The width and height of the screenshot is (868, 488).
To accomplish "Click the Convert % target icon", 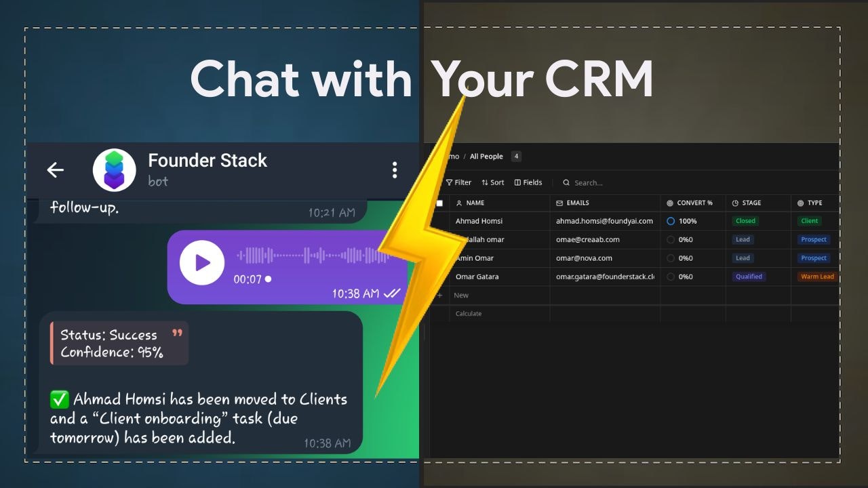I will pyautogui.click(x=669, y=203).
